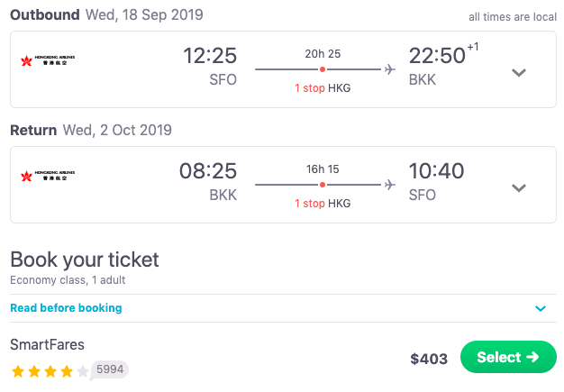Viewport: 564px width, 392px height.
Task: Click the gray fifth star of SmartFares rating
Action: pyautogui.click(x=83, y=370)
